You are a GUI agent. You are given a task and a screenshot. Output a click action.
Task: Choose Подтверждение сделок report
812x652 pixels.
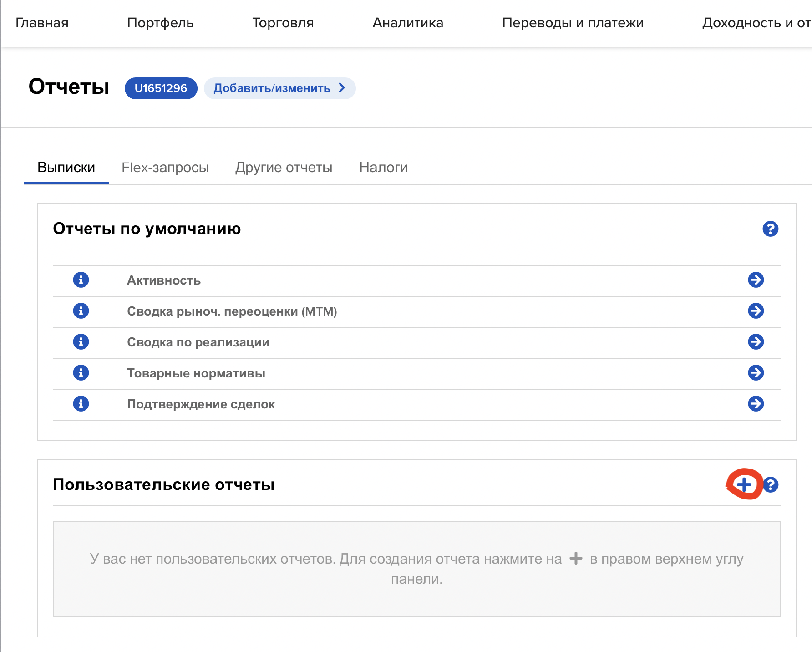click(201, 404)
